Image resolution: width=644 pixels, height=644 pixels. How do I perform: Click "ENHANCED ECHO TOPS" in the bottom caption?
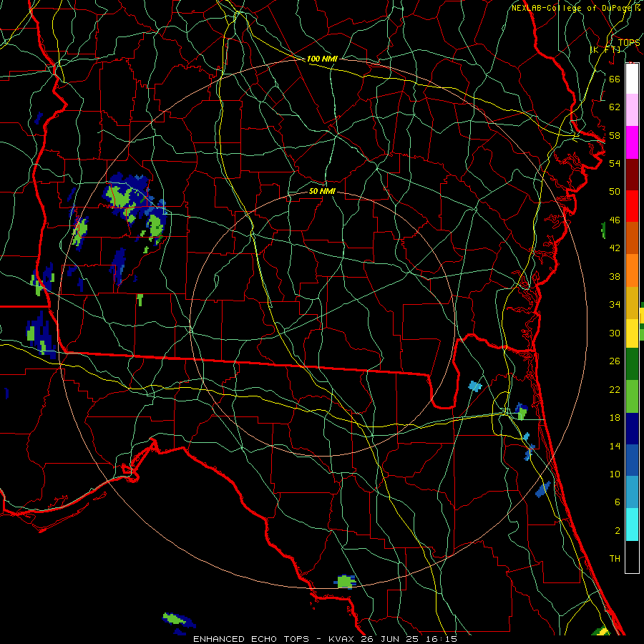click(250, 639)
